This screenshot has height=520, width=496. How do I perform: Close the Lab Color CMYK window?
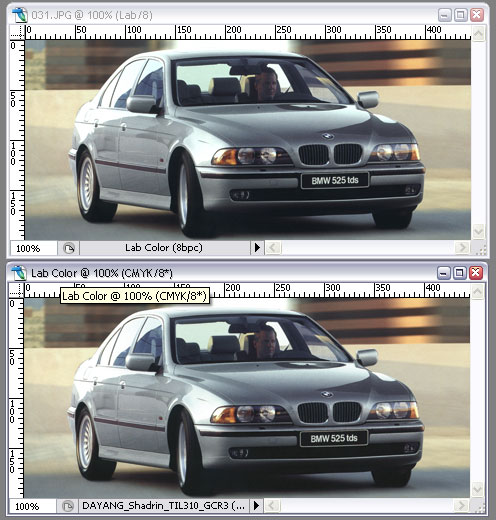pos(476,273)
